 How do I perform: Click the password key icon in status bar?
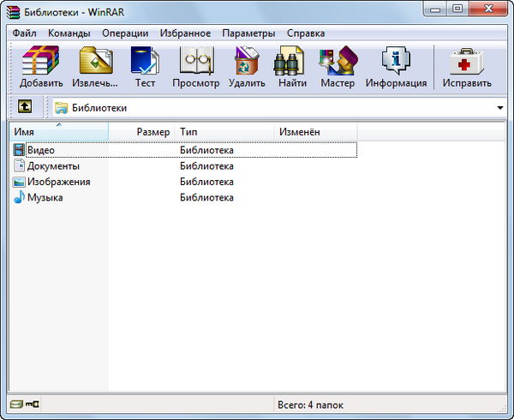click(32, 404)
